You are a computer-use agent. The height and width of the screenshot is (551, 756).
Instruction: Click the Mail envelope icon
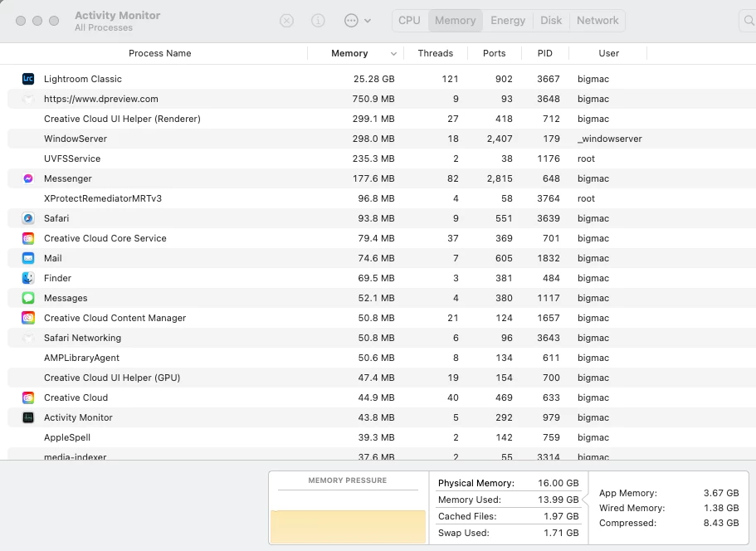pyautogui.click(x=28, y=258)
